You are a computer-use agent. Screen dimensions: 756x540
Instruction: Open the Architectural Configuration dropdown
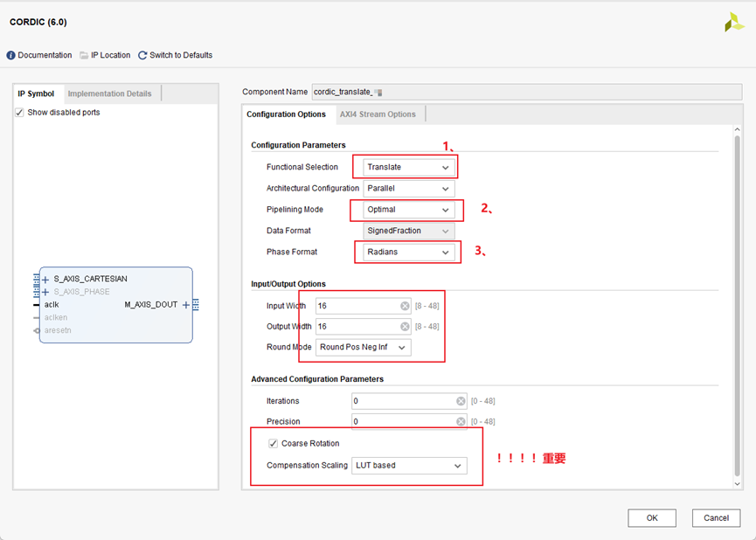[409, 189]
